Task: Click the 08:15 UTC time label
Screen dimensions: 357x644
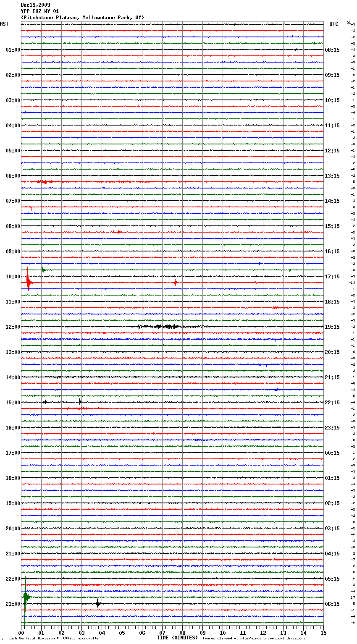Action: tap(332, 50)
